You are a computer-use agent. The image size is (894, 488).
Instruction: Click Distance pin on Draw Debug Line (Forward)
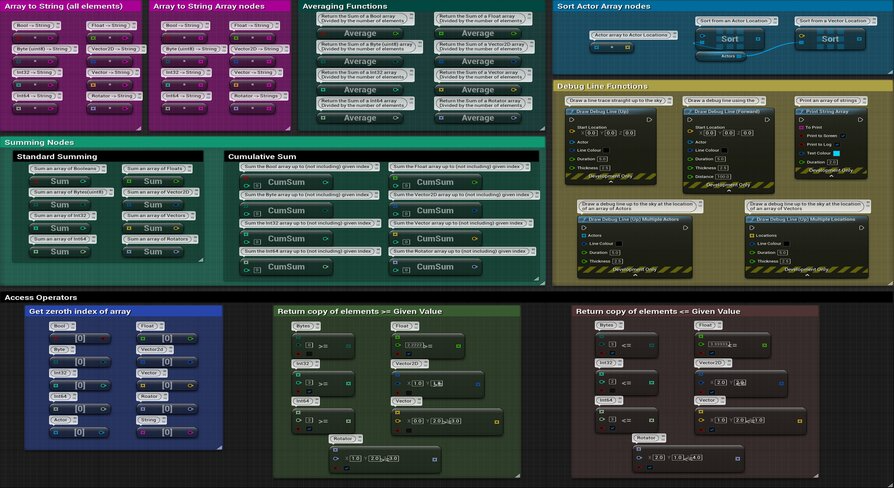(x=690, y=177)
